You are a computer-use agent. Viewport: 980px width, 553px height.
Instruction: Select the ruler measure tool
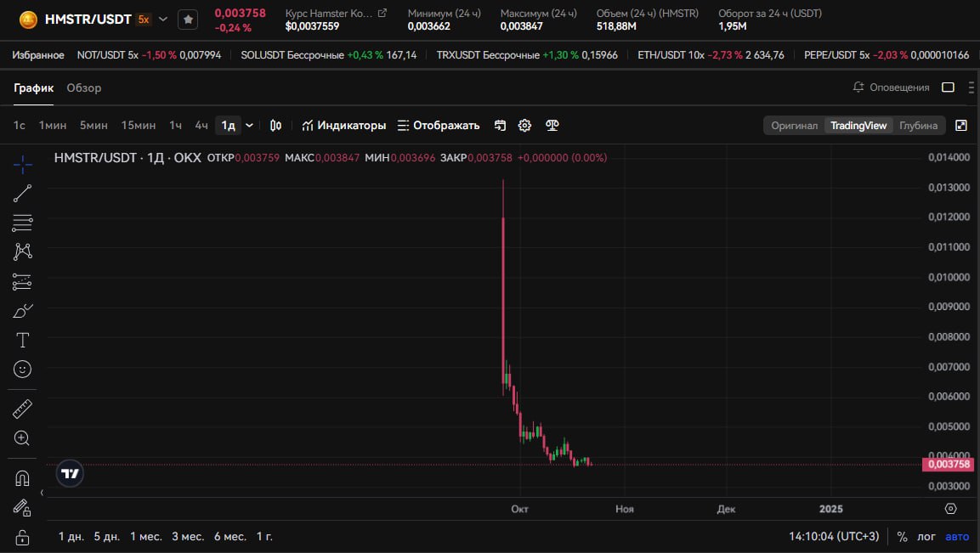coord(22,409)
